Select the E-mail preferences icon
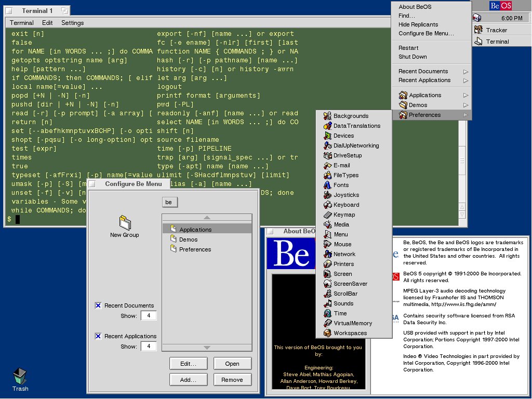 tap(327, 165)
